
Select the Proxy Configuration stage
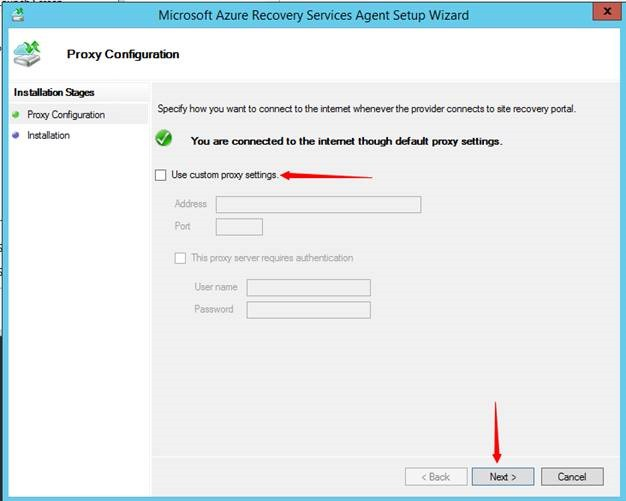(x=66, y=115)
